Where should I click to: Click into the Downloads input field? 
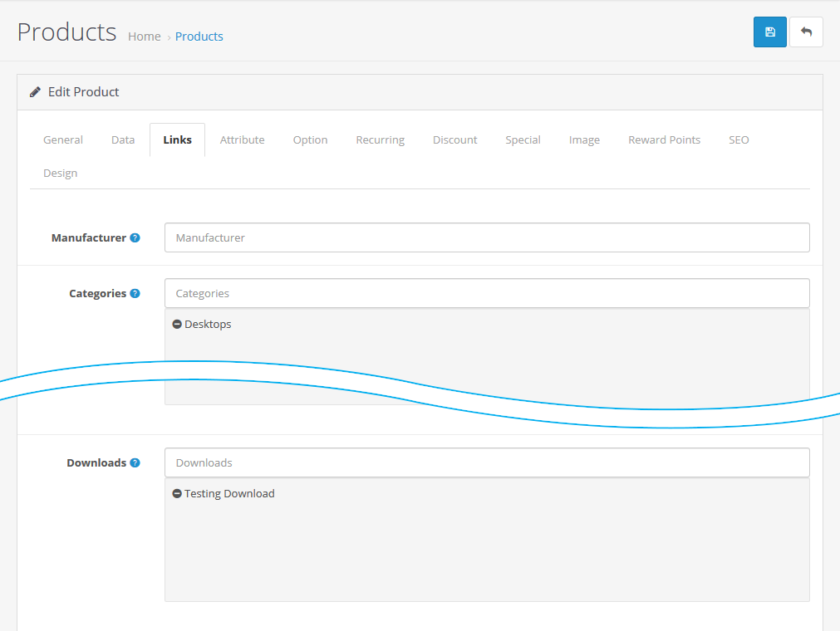point(487,462)
